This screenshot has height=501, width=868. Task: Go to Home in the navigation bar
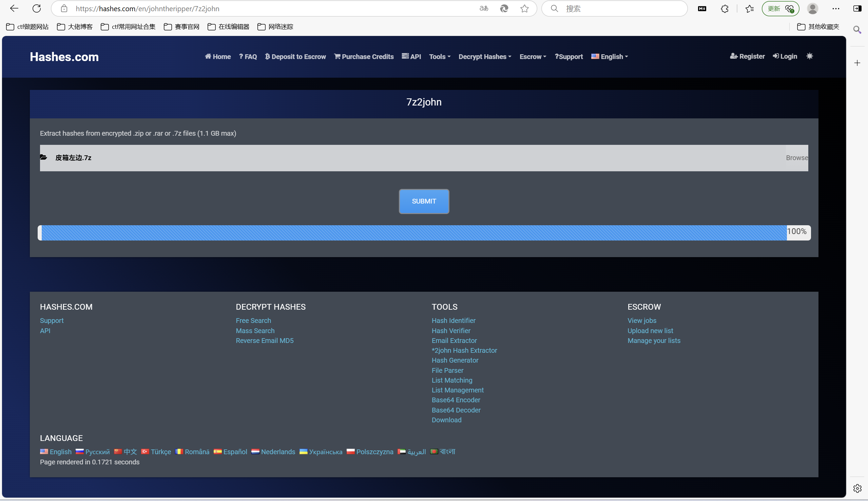click(218, 56)
